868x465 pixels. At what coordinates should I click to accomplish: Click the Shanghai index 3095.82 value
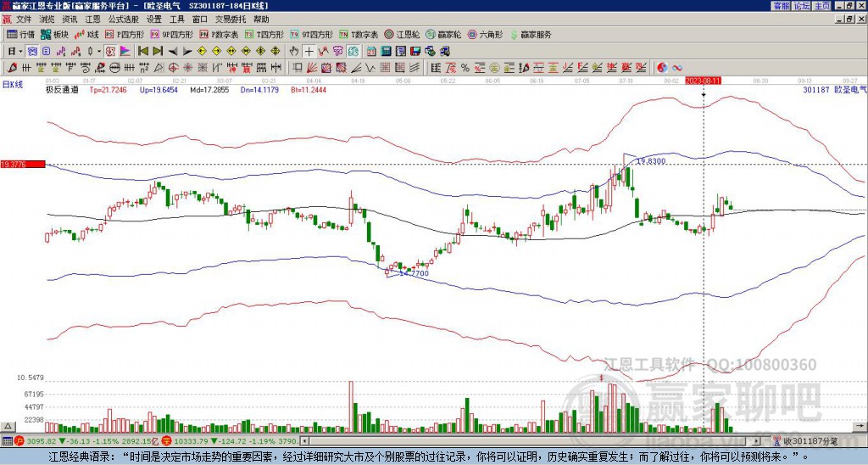tap(41, 441)
